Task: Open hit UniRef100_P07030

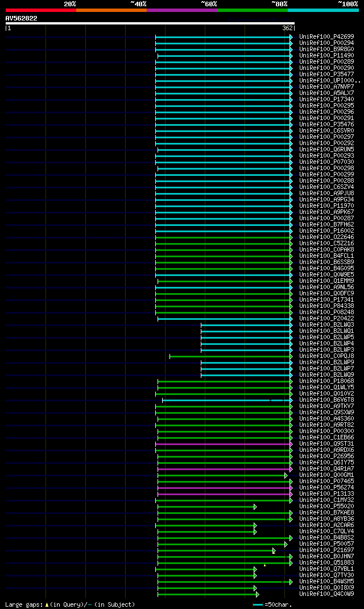Action: 326,162
